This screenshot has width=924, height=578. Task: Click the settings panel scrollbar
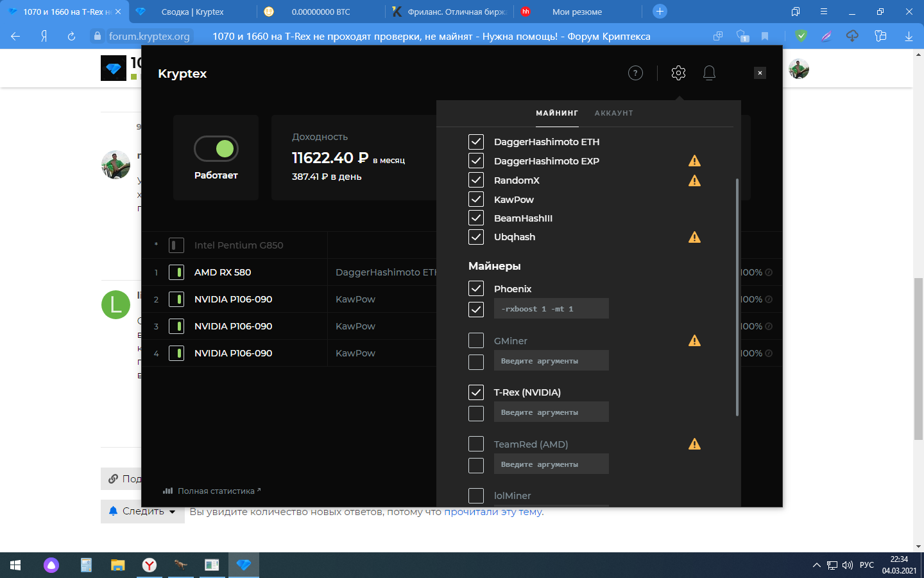pyautogui.click(x=737, y=297)
